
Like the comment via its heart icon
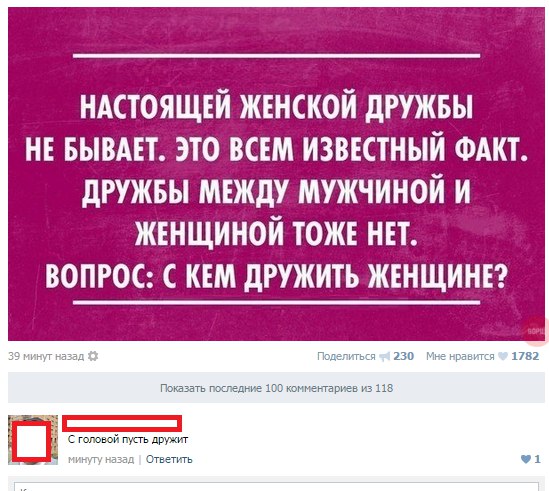pos(526,459)
